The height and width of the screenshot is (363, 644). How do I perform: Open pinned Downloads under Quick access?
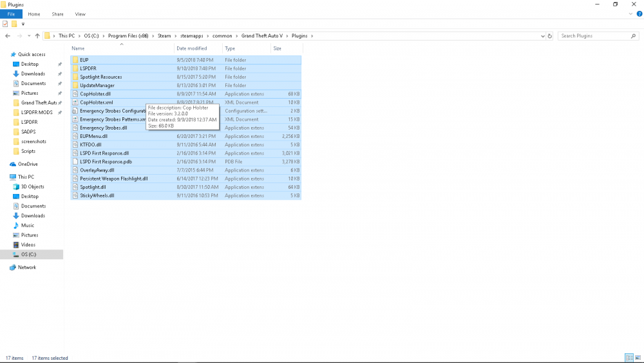pos(33,74)
